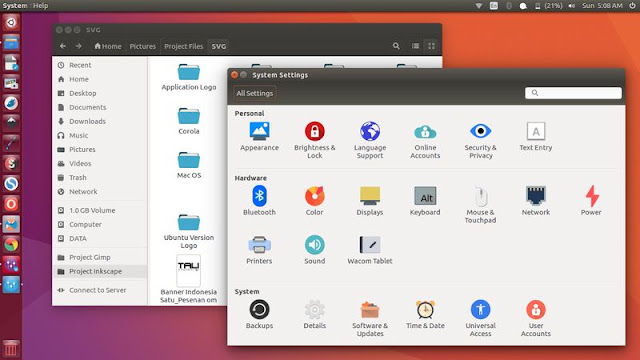Open Bluetooth settings
Image resolution: width=640 pixels, height=360 pixels.
click(259, 200)
